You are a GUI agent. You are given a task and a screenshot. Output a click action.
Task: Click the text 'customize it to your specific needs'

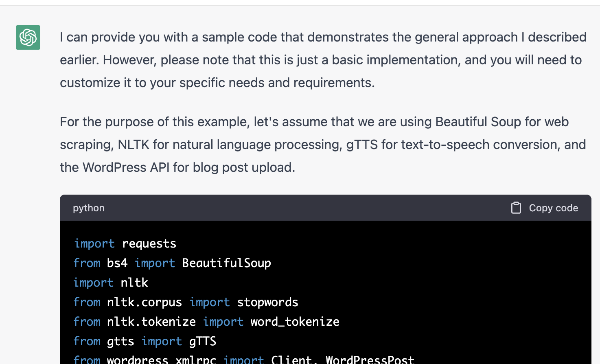point(163,83)
